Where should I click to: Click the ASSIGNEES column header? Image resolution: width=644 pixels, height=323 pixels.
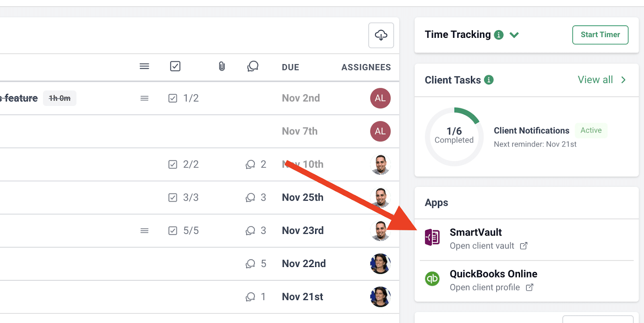pos(366,67)
